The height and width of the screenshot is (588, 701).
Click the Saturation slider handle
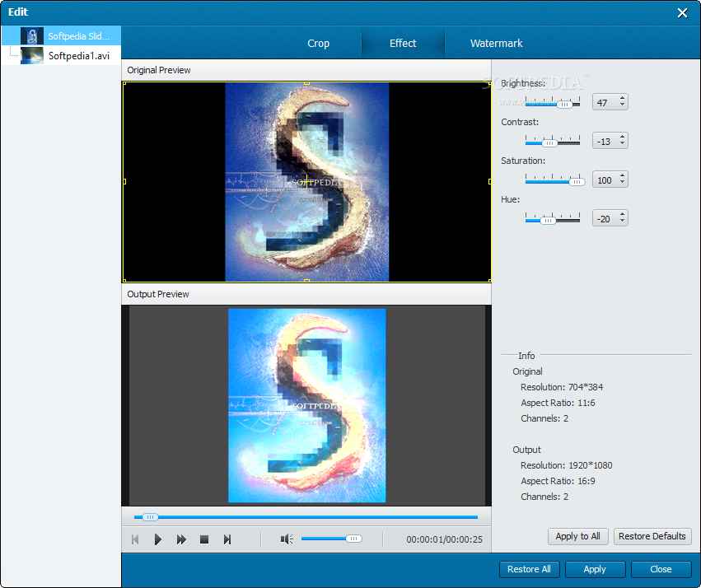577,181
